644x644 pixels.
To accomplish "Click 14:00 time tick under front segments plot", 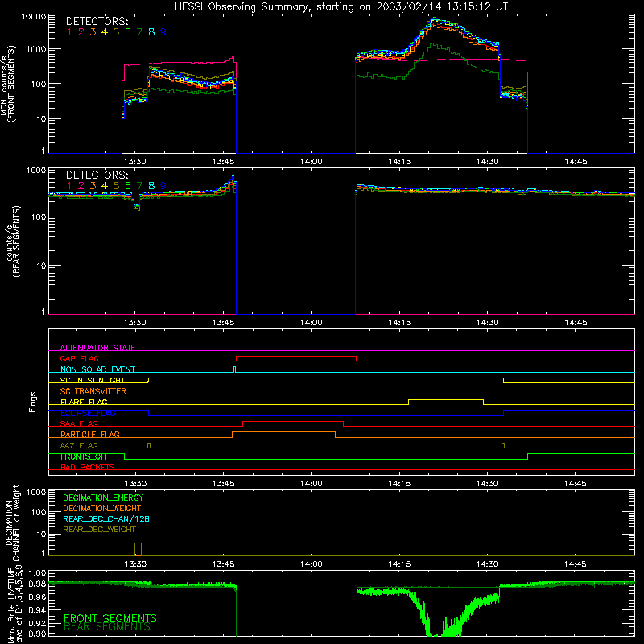I will point(311,162).
